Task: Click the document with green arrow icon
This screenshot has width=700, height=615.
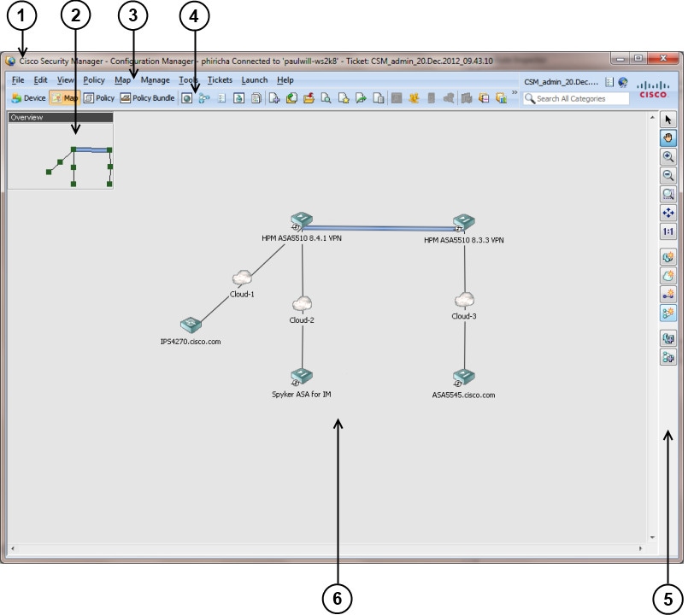Action: 361,98
